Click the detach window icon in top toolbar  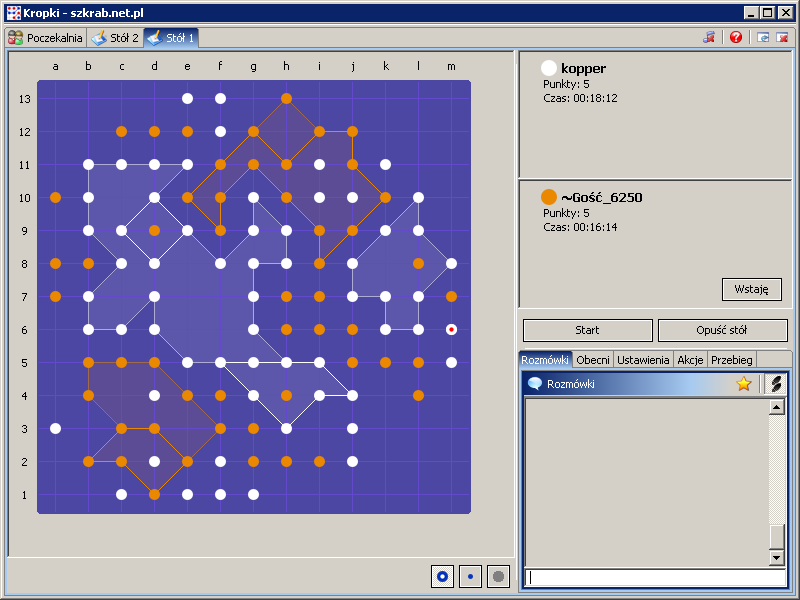763,37
